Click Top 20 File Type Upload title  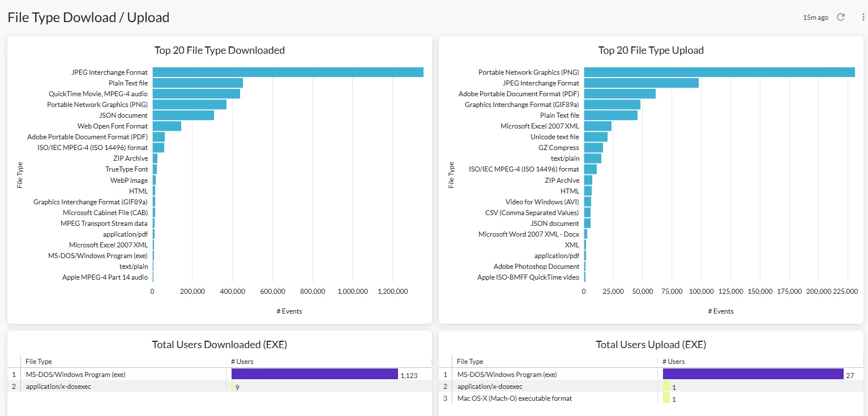tap(651, 50)
